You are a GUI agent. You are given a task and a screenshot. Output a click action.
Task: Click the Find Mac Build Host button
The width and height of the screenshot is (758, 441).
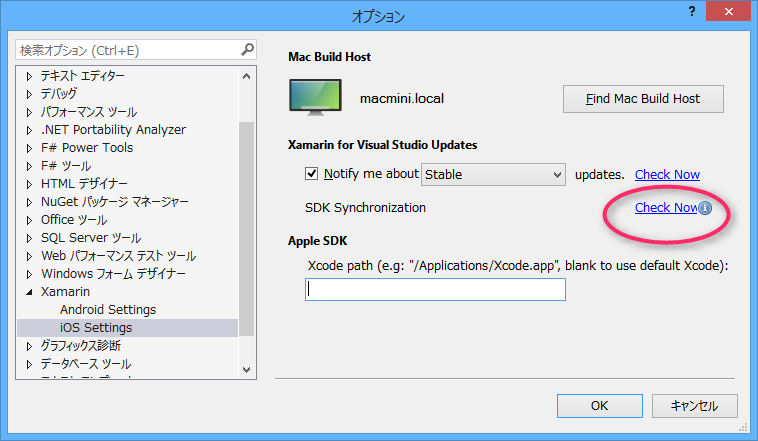tap(643, 99)
